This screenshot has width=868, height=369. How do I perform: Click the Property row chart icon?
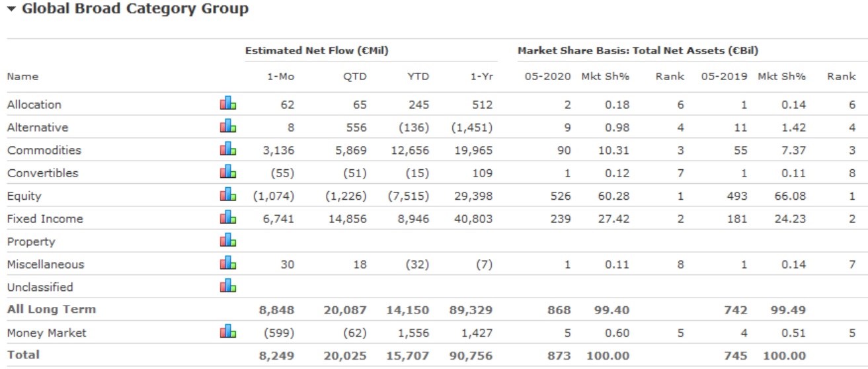pos(227,240)
